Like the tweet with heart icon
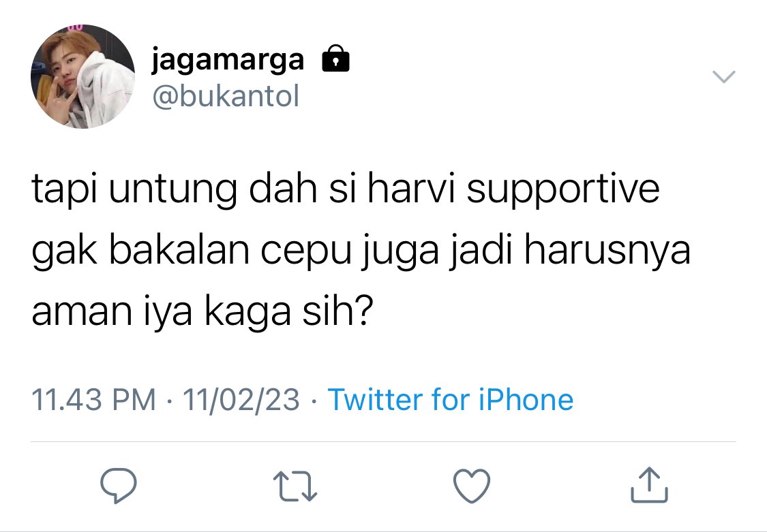The image size is (767, 532). pos(472,486)
